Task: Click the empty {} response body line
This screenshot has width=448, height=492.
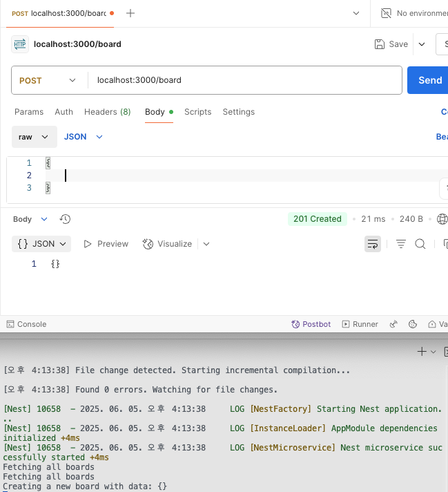Action: pyautogui.click(x=55, y=264)
